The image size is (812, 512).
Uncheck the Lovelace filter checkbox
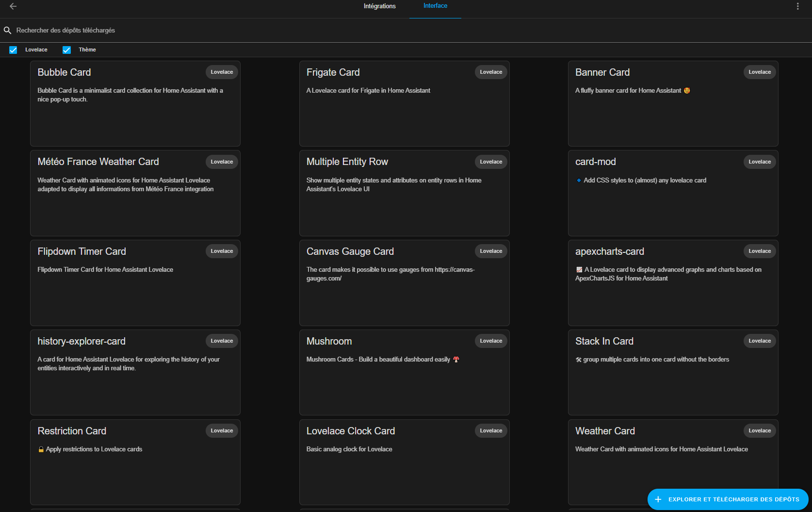point(13,50)
